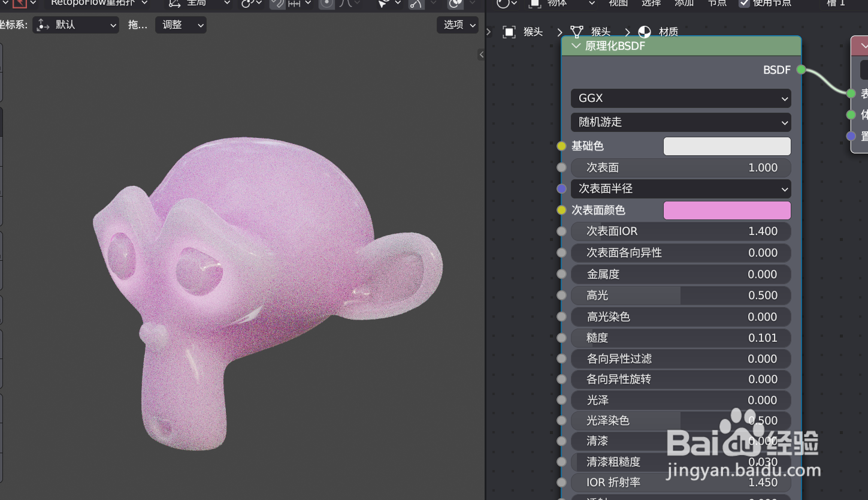Screen dimensions: 868x500
Task: Click the 高光染色 value field
Action: click(x=681, y=317)
